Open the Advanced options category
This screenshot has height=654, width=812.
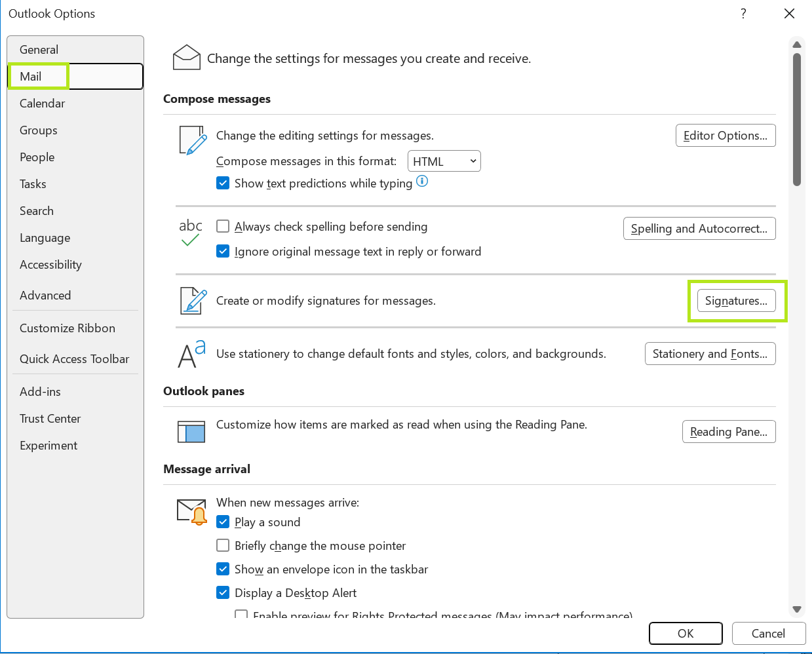point(75,296)
